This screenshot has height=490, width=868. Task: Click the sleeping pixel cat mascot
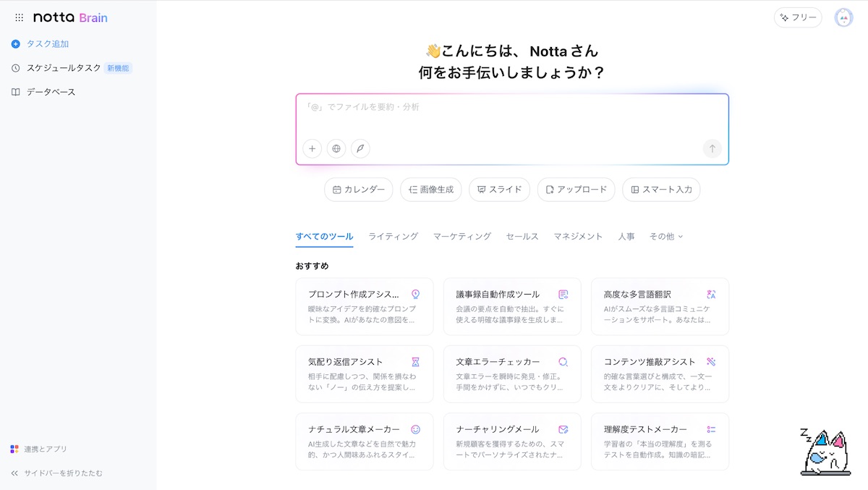click(x=825, y=452)
